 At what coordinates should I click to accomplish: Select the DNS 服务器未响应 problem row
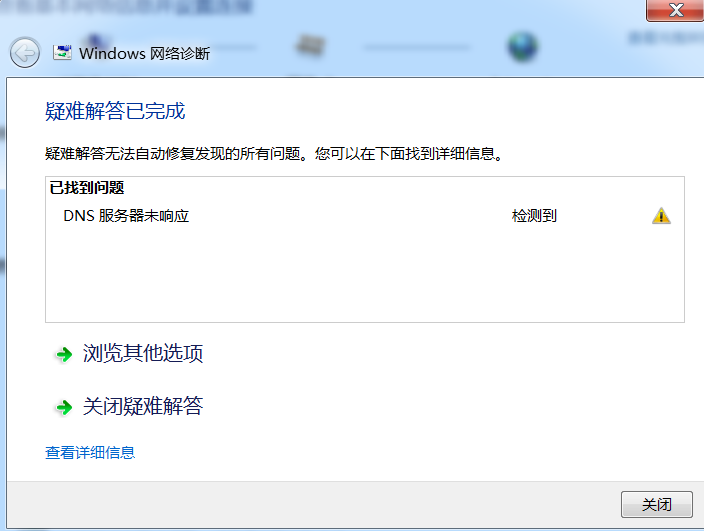pos(365,216)
